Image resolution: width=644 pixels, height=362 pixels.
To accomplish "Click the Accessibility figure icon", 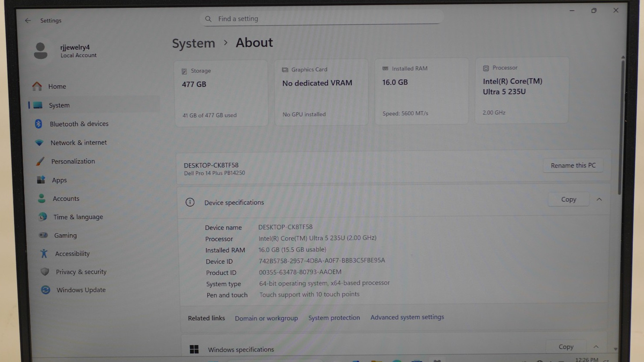I will pos(44,253).
